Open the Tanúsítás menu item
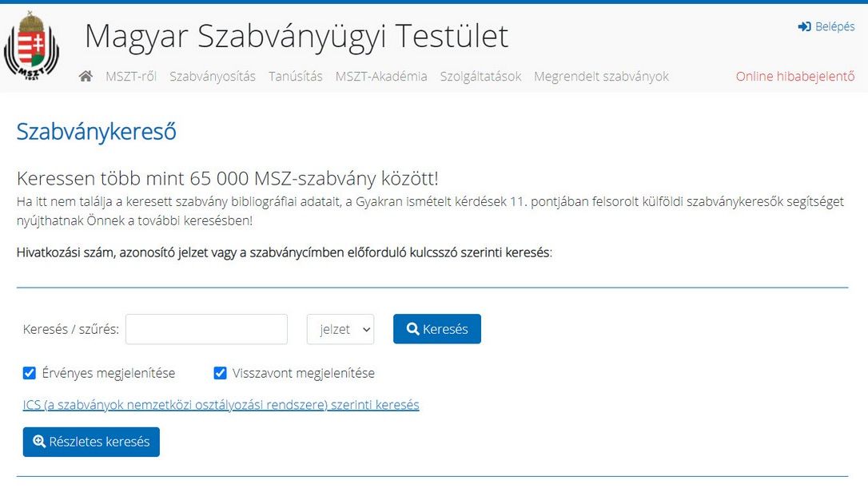 [x=296, y=77]
